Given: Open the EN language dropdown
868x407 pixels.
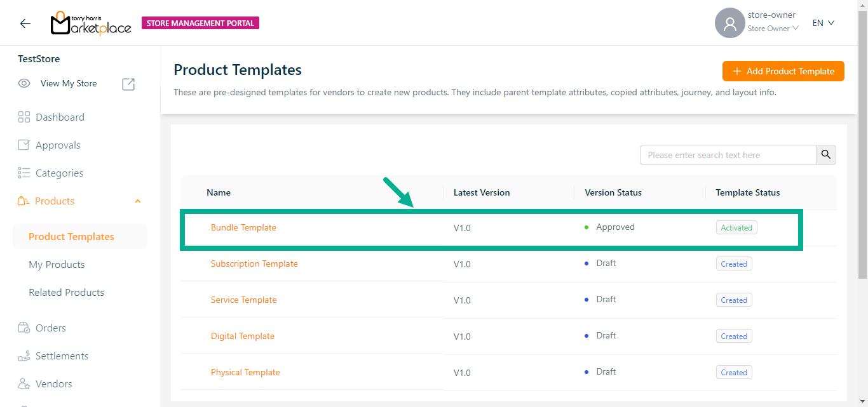Looking at the screenshot, I should [823, 23].
